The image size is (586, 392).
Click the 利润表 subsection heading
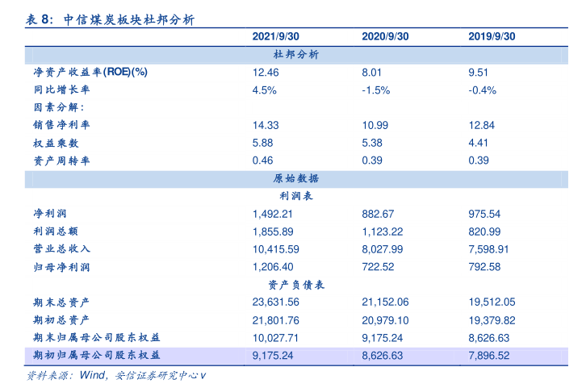click(x=296, y=196)
